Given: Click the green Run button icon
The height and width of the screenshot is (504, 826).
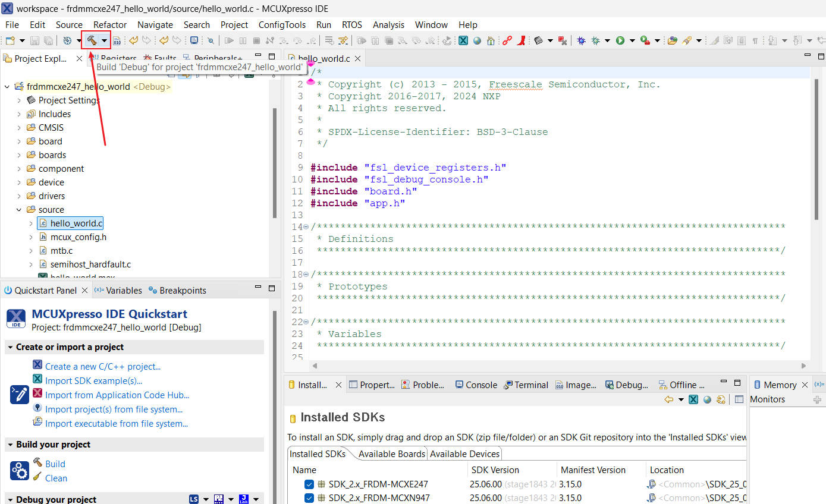Looking at the screenshot, I should (x=620, y=40).
